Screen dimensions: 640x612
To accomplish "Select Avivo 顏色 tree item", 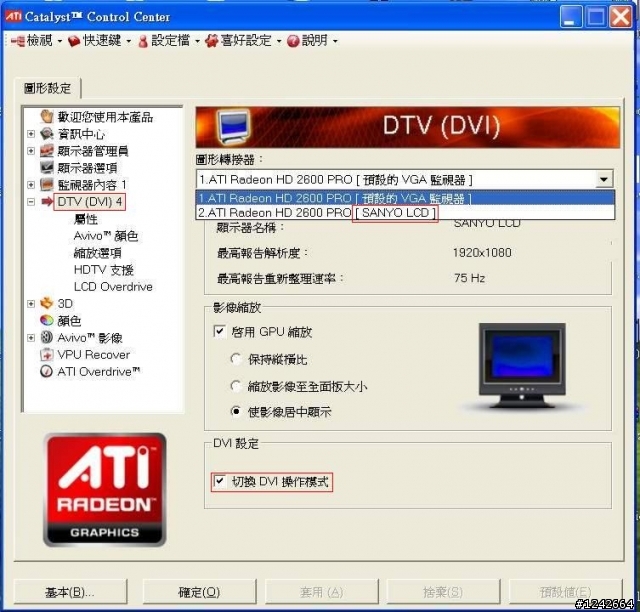I will click(x=106, y=236).
